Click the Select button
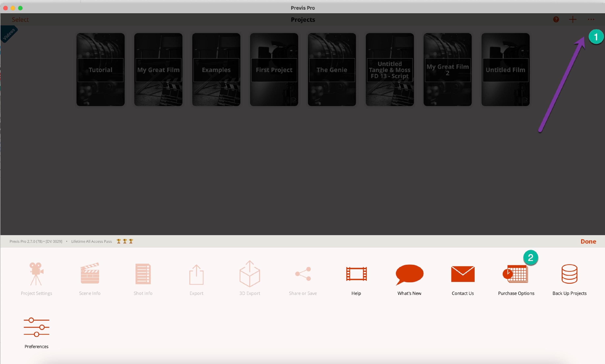Image resolution: width=605 pixels, height=364 pixels. pos(20,19)
